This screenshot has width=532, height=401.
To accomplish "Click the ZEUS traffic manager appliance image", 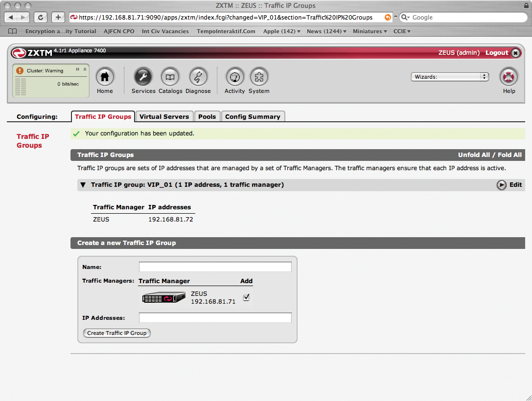I will pyautogui.click(x=164, y=298).
